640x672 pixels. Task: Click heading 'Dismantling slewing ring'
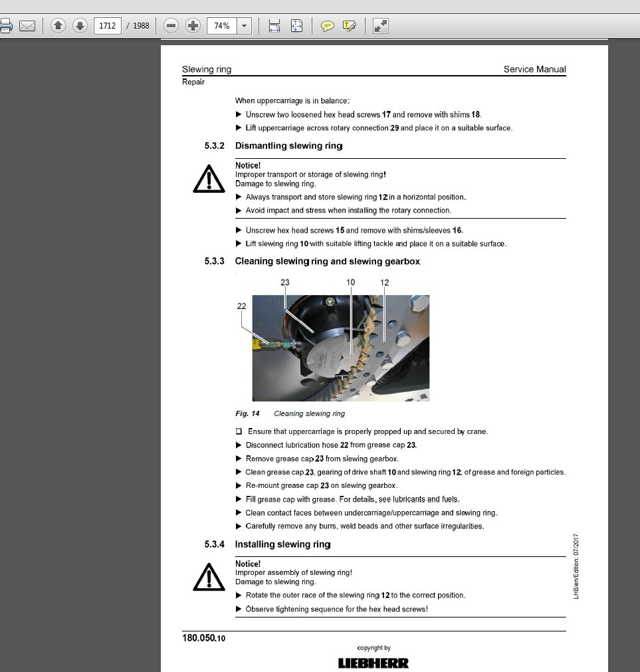coord(288,146)
